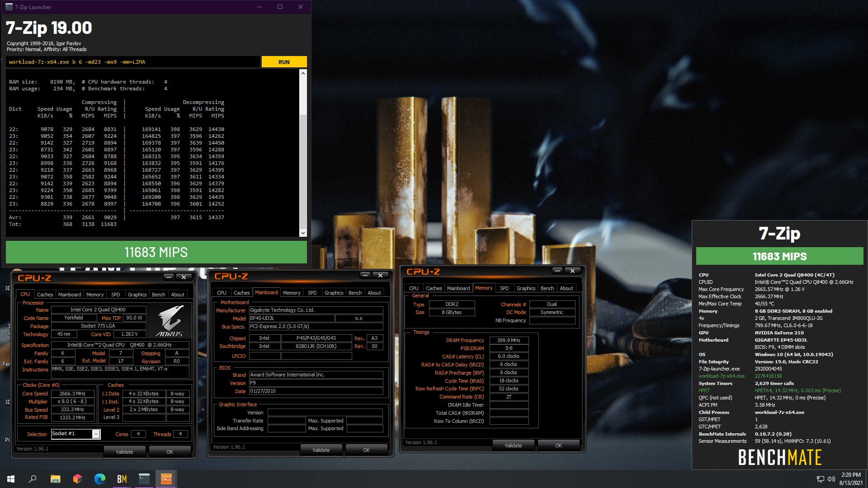The image size is (868, 488).
Task: Open the Memory tab in the left CPU-Z window
Action: (95, 295)
